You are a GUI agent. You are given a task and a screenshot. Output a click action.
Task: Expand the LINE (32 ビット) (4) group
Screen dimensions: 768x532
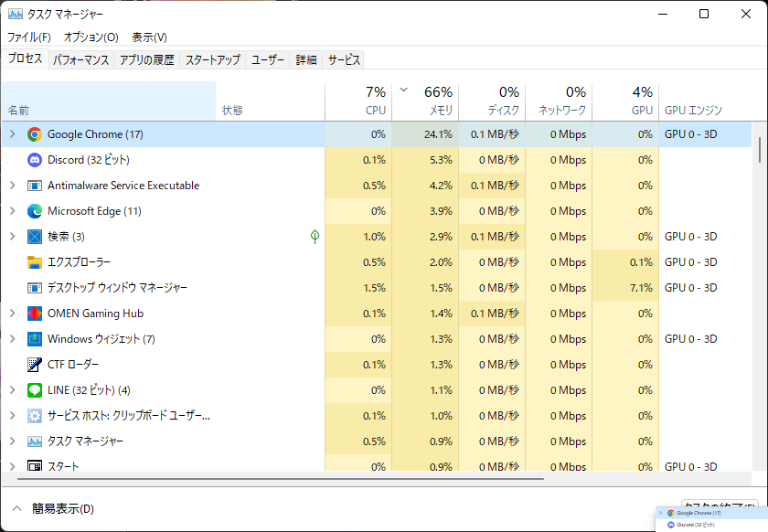point(12,390)
